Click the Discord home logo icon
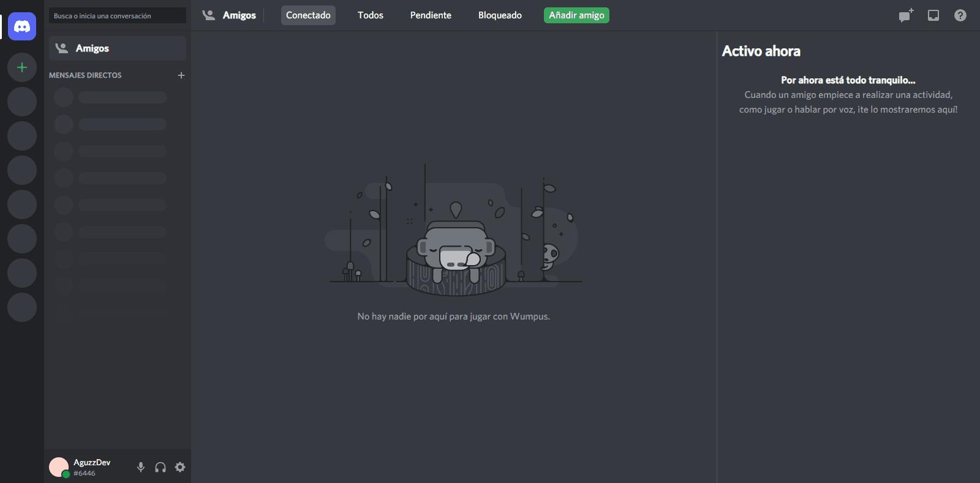The height and width of the screenshot is (483, 980). point(22,26)
